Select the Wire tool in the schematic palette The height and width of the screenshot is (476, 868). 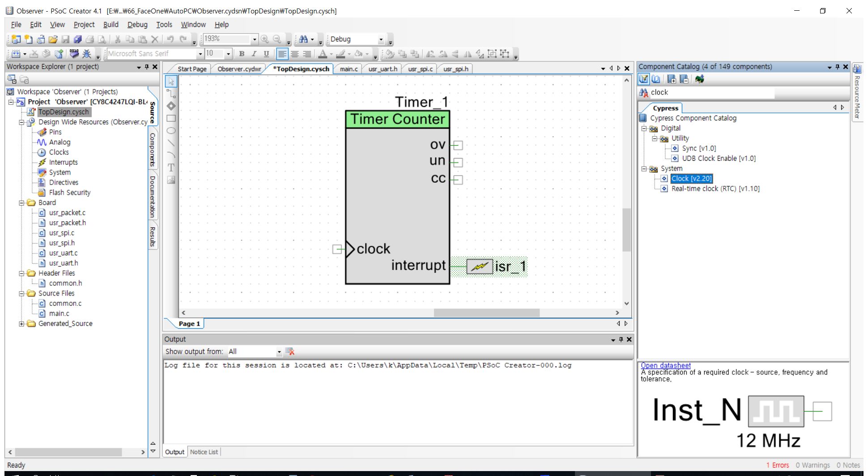click(x=171, y=94)
